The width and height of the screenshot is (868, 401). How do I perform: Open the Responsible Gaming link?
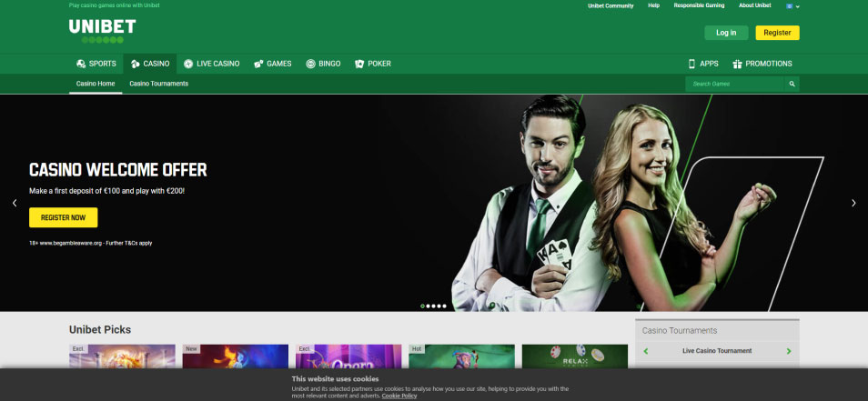pyautogui.click(x=699, y=5)
